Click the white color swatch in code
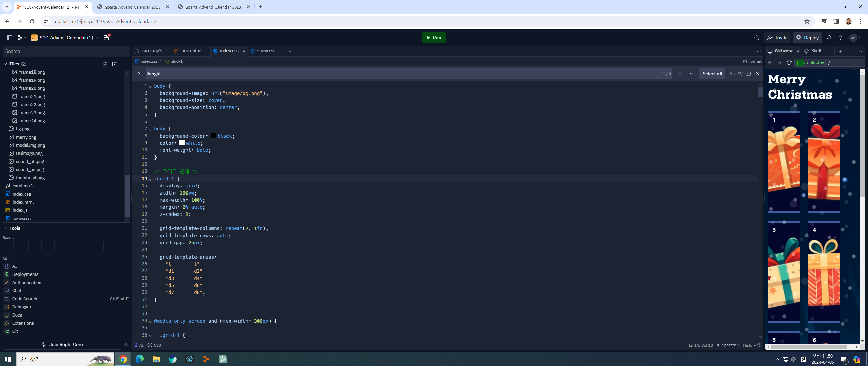Screen dimensions: 868x366 [182, 143]
